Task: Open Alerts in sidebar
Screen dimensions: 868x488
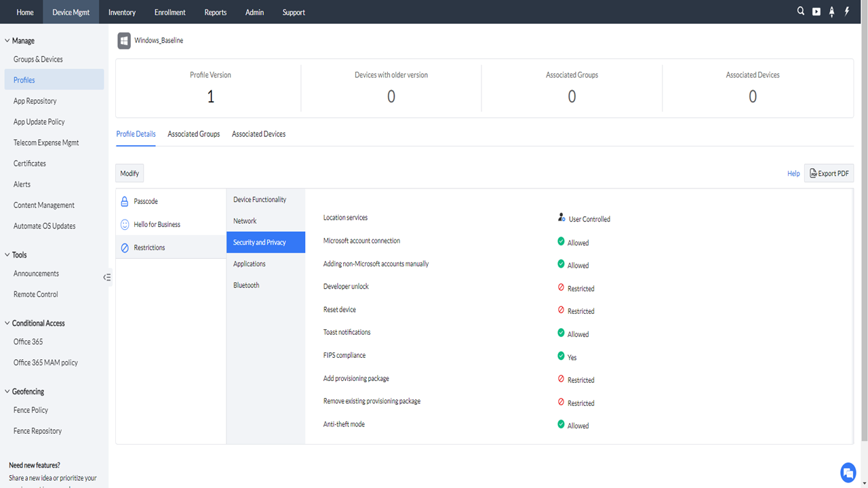Action: click(x=22, y=184)
